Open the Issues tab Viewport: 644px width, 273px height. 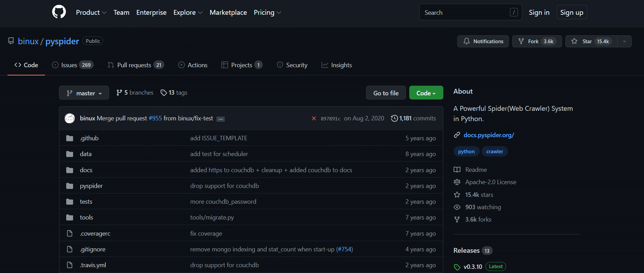(x=72, y=65)
